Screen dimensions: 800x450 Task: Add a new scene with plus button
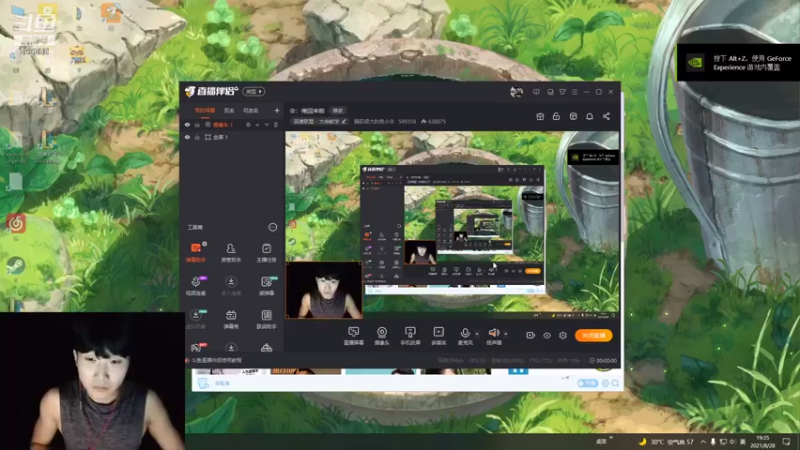(x=277, y=110)
